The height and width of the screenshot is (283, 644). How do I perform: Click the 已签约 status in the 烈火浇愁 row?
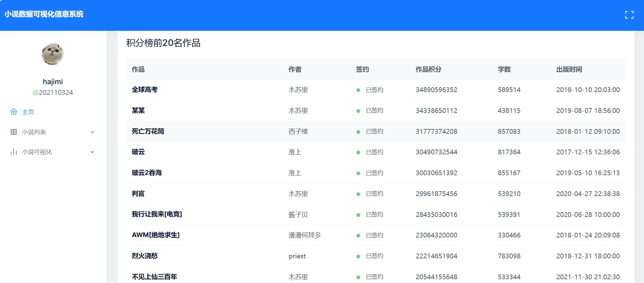coord(375,256)
